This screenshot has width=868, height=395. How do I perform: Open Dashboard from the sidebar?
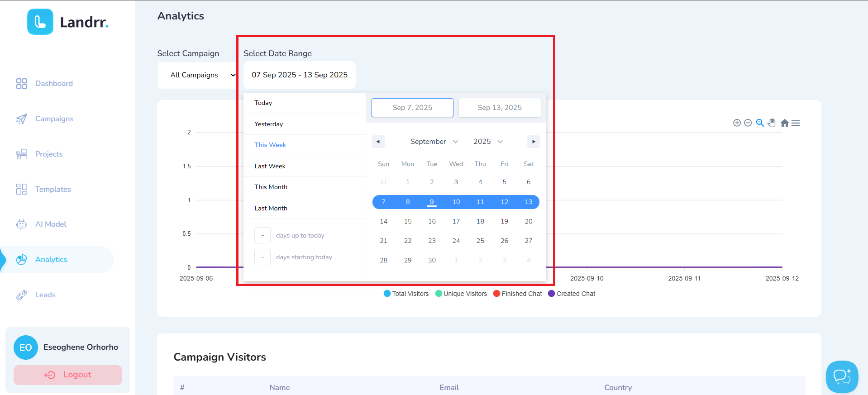tap(54, 83)
